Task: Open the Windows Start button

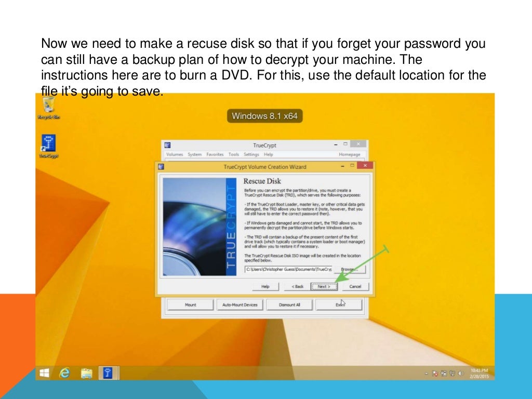Action: [45, 373]
